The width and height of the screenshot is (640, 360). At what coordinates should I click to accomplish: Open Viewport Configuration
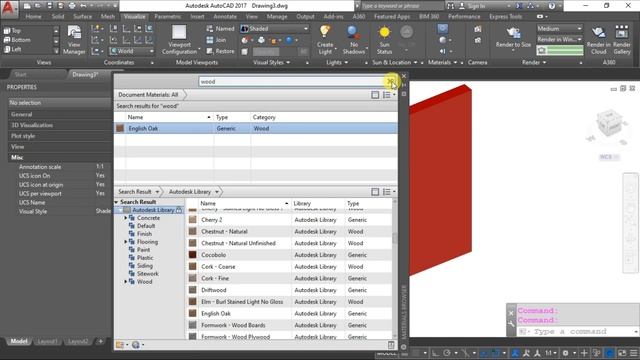[x=179, y=40]
